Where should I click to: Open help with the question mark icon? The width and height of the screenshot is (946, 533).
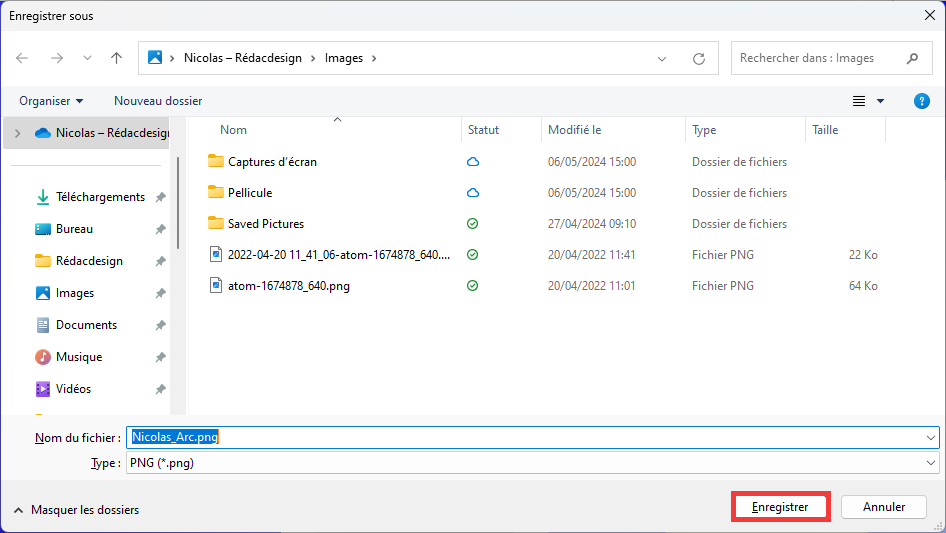click(x=921, y=101)
